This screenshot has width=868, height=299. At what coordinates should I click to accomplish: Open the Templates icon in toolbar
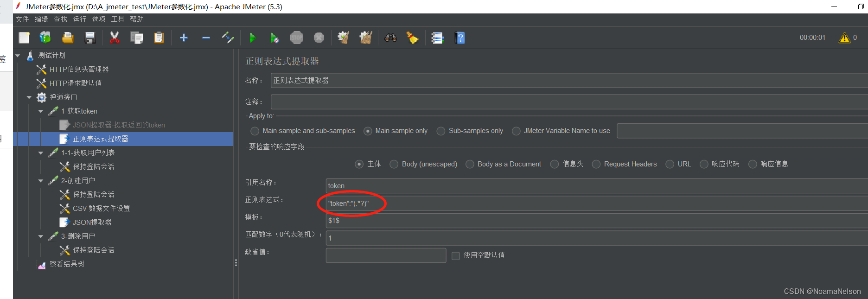45,38
